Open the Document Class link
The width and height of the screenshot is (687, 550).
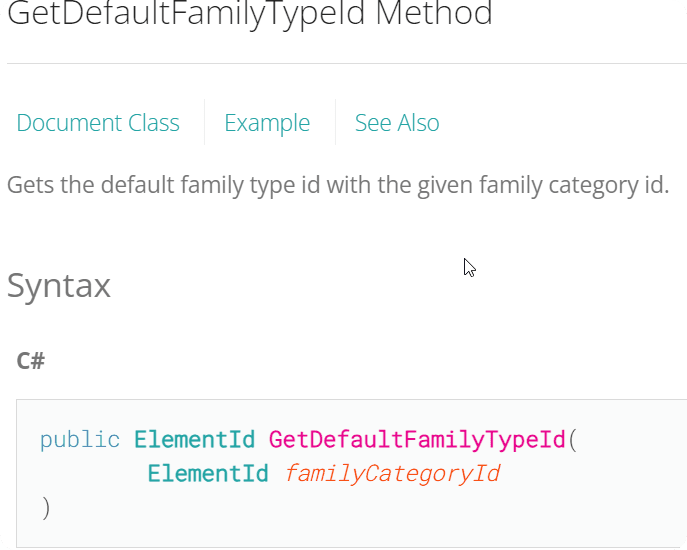click(98, 123)
